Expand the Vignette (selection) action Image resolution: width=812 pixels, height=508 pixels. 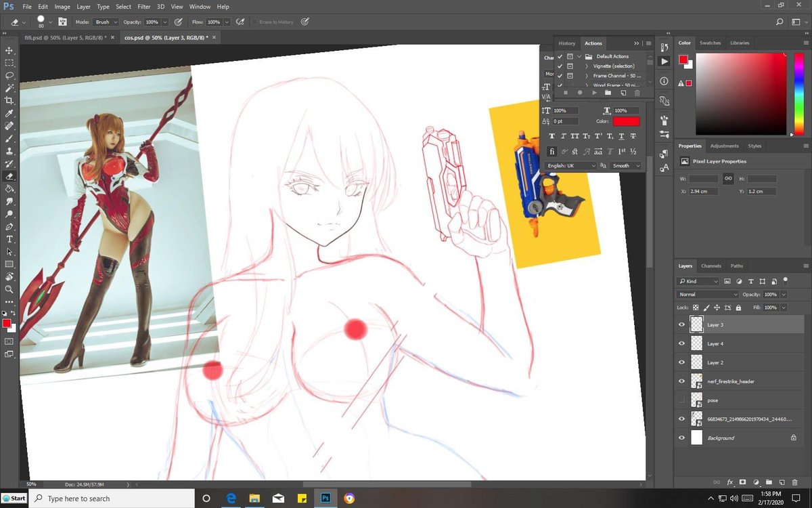[x=587, y=66]
